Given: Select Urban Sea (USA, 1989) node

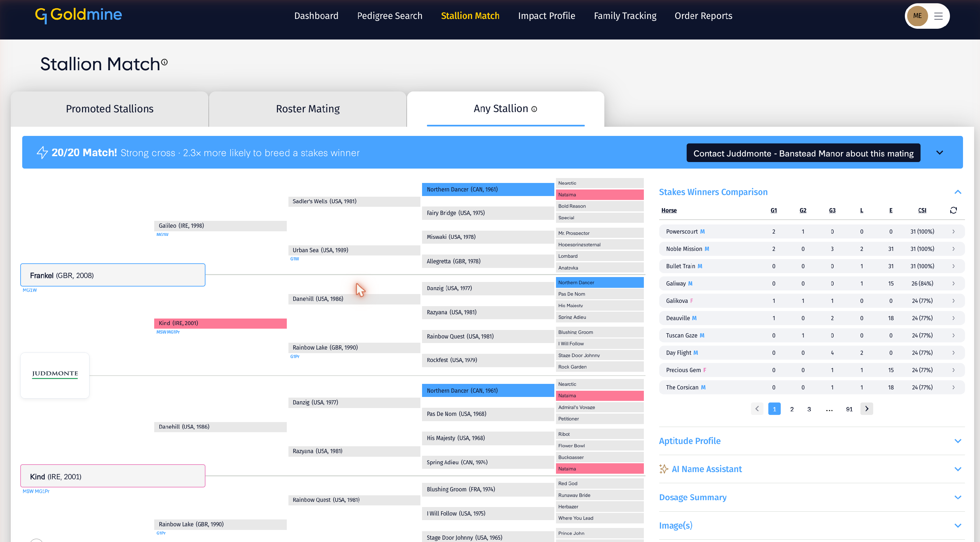Looking at the screenshot, I should pos(354,250).
